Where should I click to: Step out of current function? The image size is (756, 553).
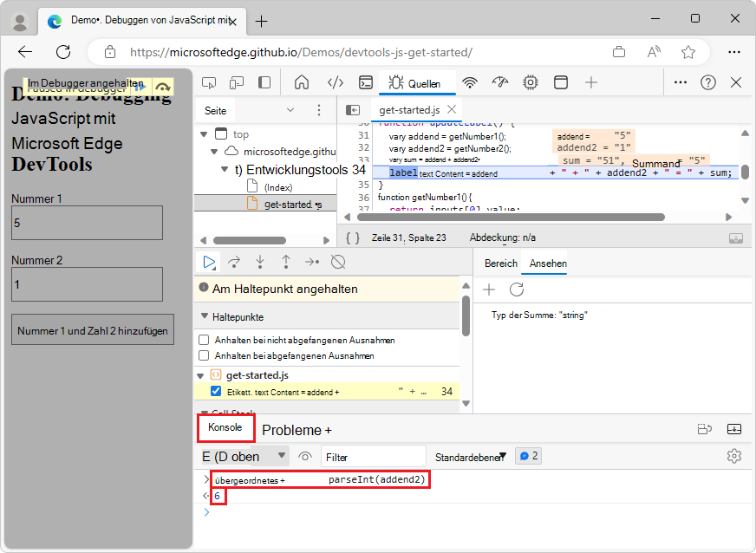pyautogui.click(x=285, y=261)
